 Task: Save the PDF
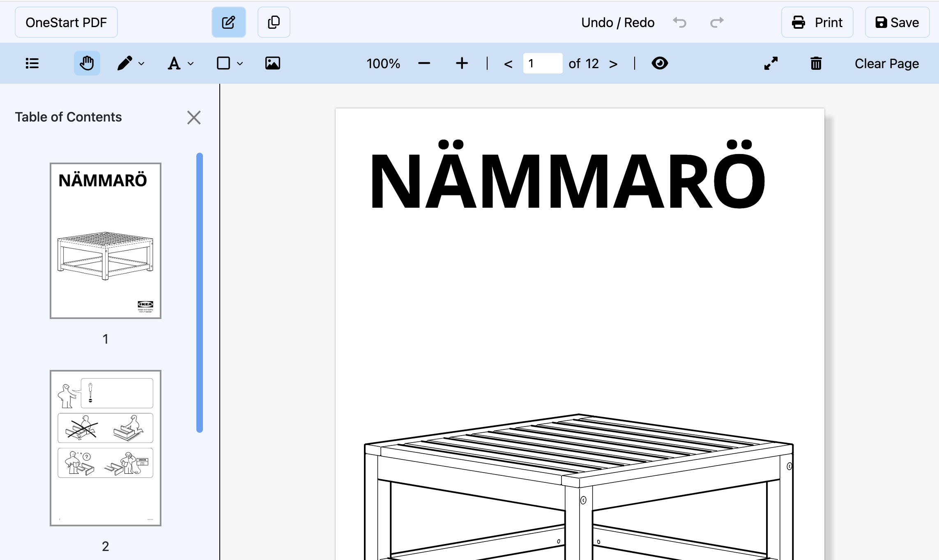(897, 22)
